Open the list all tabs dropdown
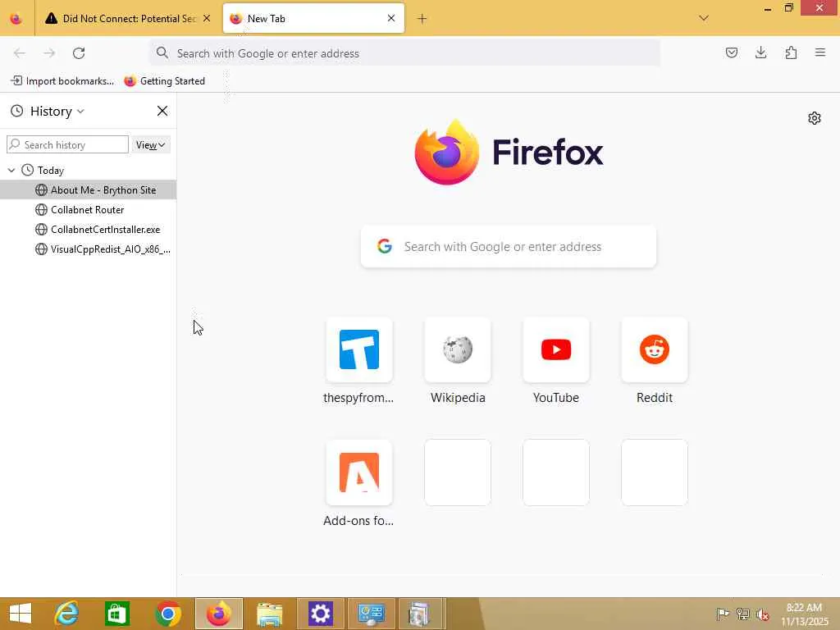 pos(704,18)
